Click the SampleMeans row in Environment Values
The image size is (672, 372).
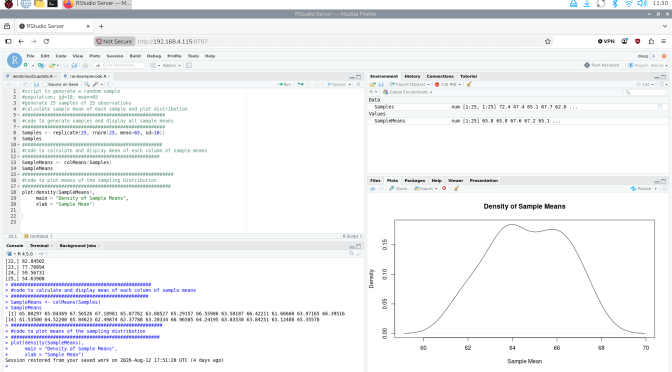click(517, 121)
